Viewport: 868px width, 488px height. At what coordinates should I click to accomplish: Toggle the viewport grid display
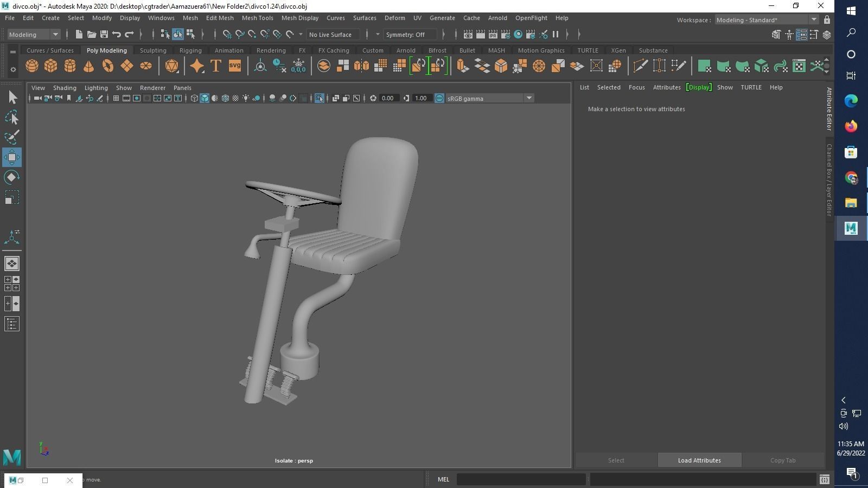(x=116, y=98)
